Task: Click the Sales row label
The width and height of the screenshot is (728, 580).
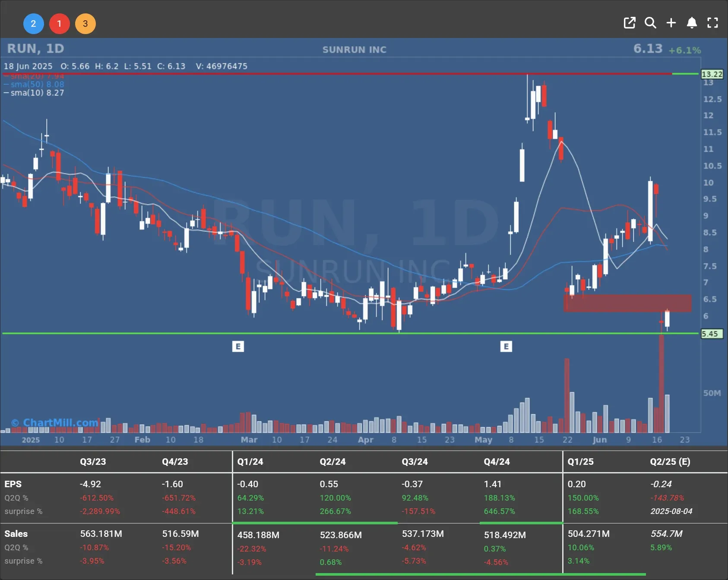Action: 16,534
